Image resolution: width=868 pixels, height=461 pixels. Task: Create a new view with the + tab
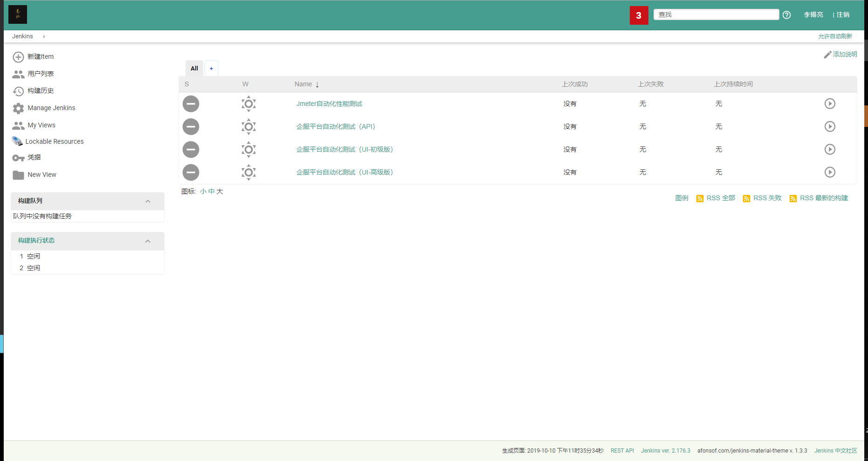211,68
